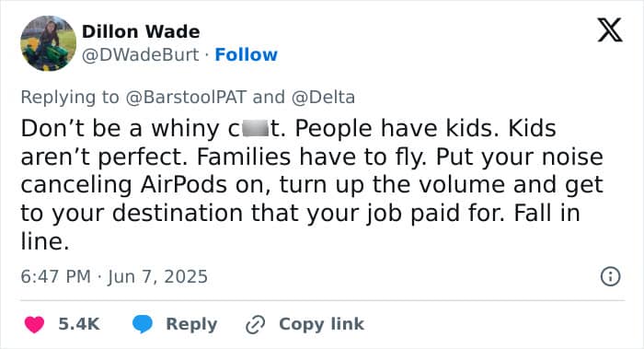The image size is (644, 349).
Task: Open the Dillon Wade display name
Action: tap(141, 31)
